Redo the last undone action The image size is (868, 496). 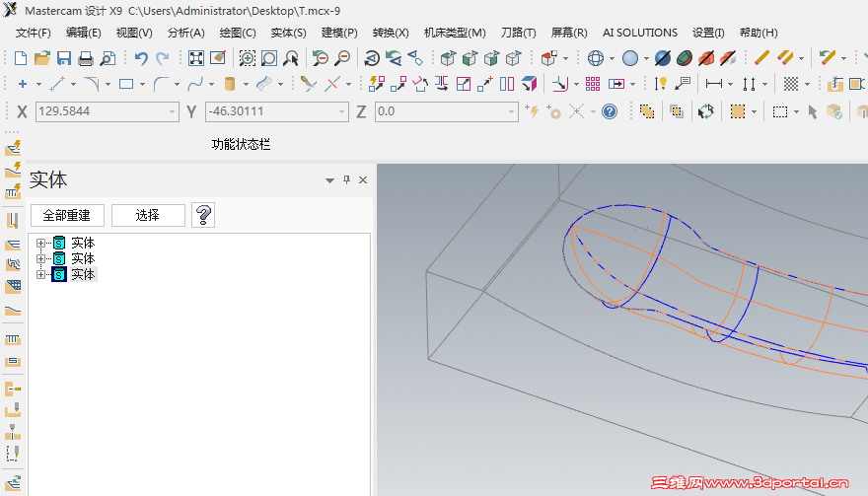point(162,58)
